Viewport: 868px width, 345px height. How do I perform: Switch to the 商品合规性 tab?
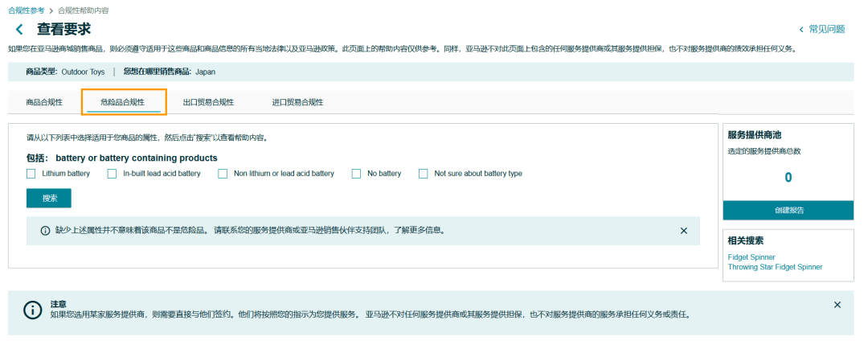click(x=44, y=102)
